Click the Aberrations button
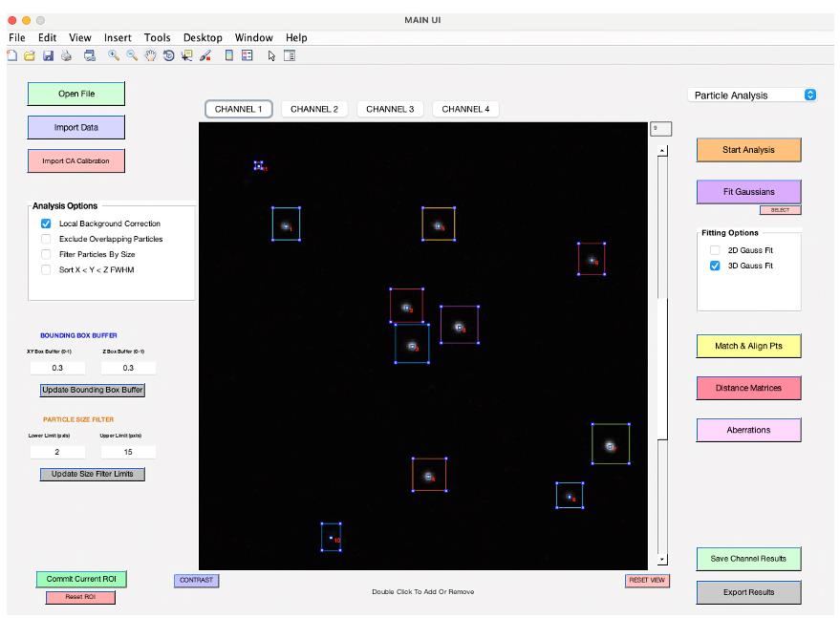 749,430
